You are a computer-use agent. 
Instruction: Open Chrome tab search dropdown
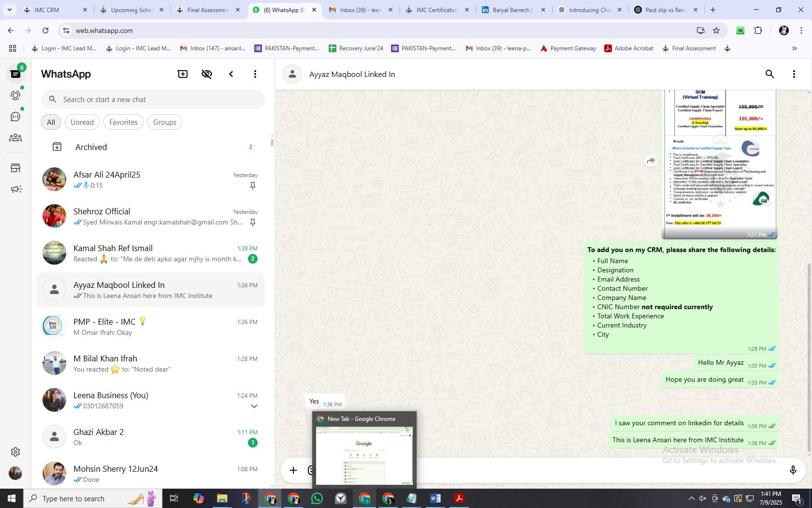9,10
